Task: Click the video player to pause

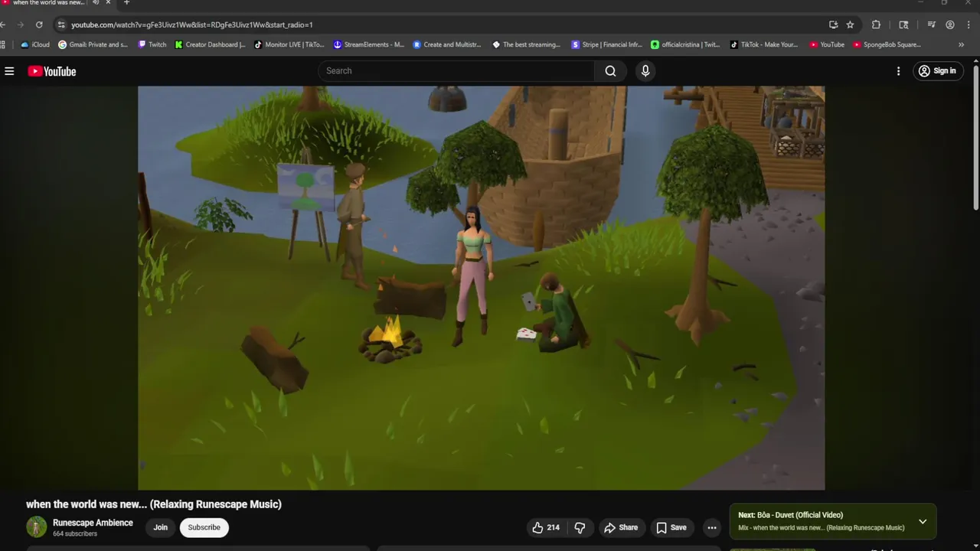Action: tap(481, 288)
